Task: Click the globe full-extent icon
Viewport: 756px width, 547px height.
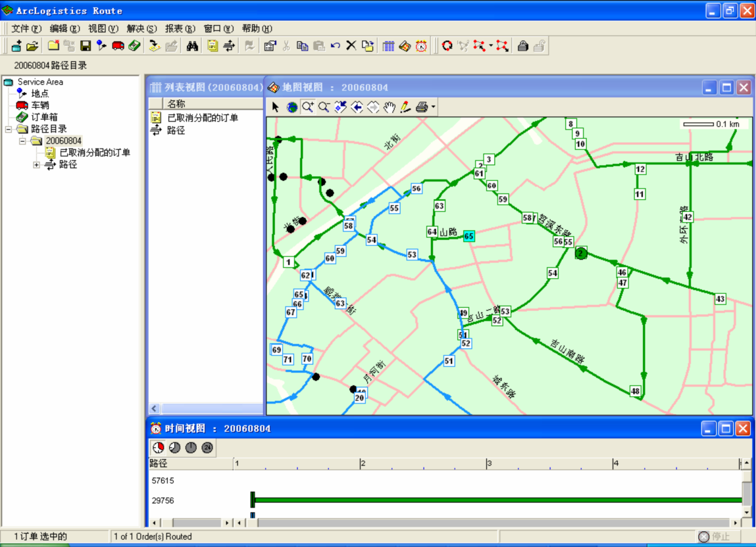Action: tap(292, 107)
